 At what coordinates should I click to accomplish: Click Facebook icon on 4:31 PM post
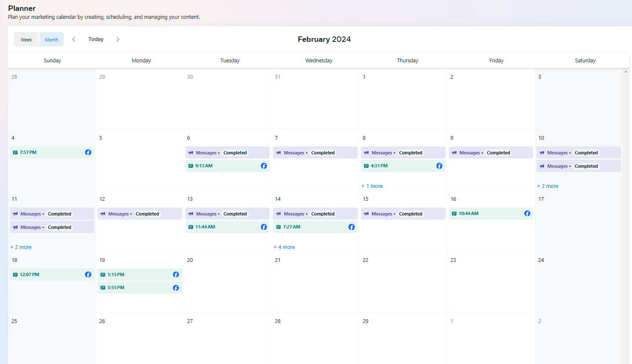click(x=439, y=166)
